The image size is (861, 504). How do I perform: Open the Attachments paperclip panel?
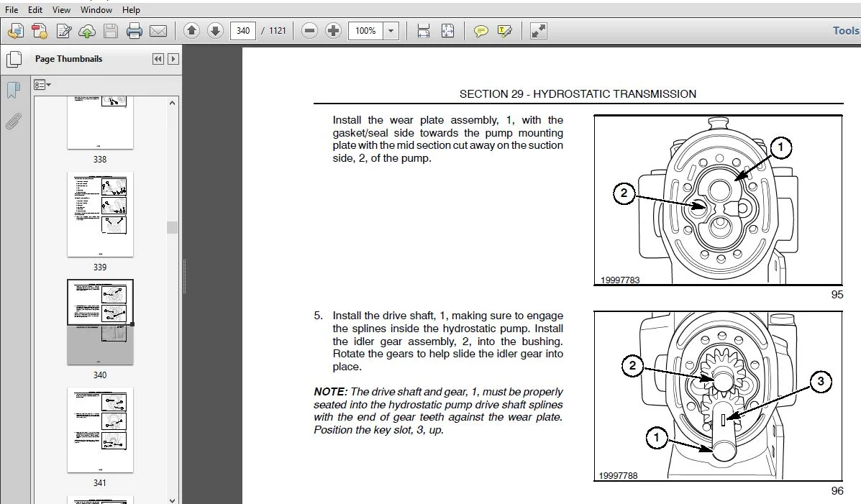[x=13, y=122]
